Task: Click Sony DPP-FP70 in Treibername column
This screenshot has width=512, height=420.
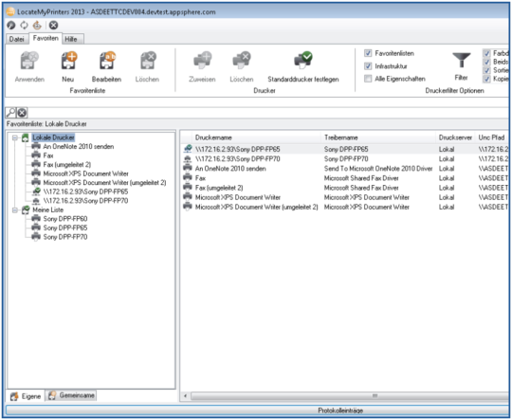Action: [x=346, y=158]
